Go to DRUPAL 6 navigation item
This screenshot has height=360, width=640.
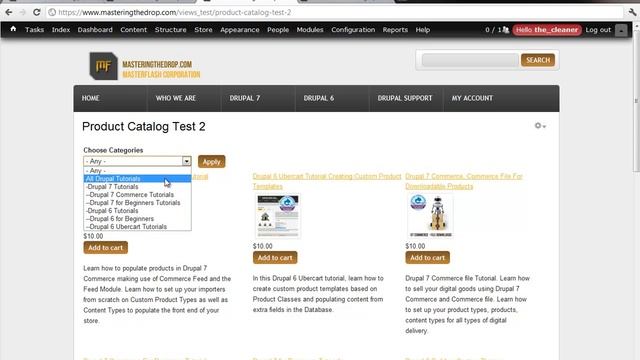318,98
